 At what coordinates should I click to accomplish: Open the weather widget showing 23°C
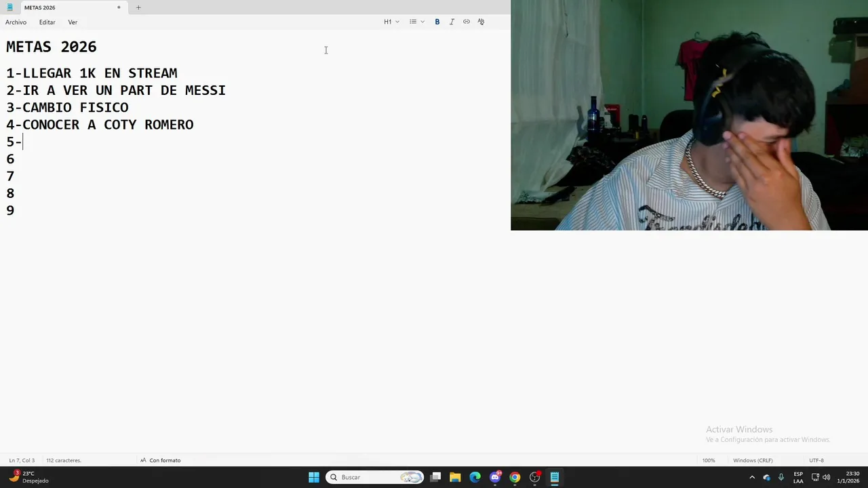tap(28, 477)
